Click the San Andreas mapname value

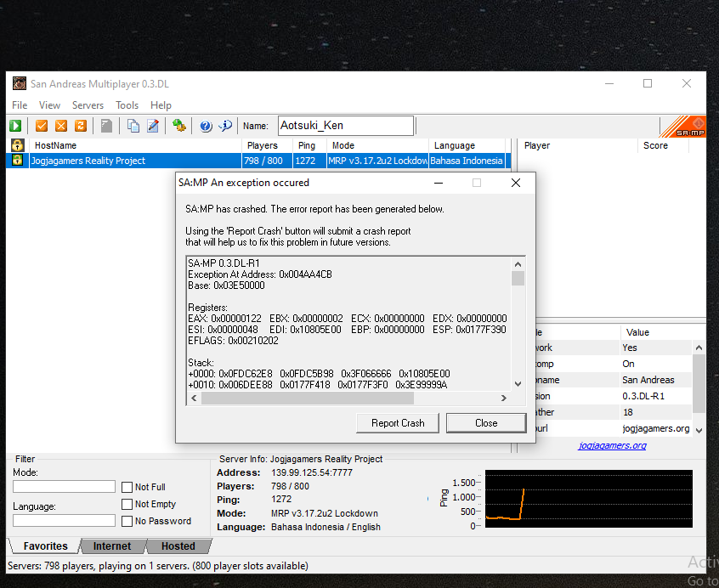click(x=648, y=380)
